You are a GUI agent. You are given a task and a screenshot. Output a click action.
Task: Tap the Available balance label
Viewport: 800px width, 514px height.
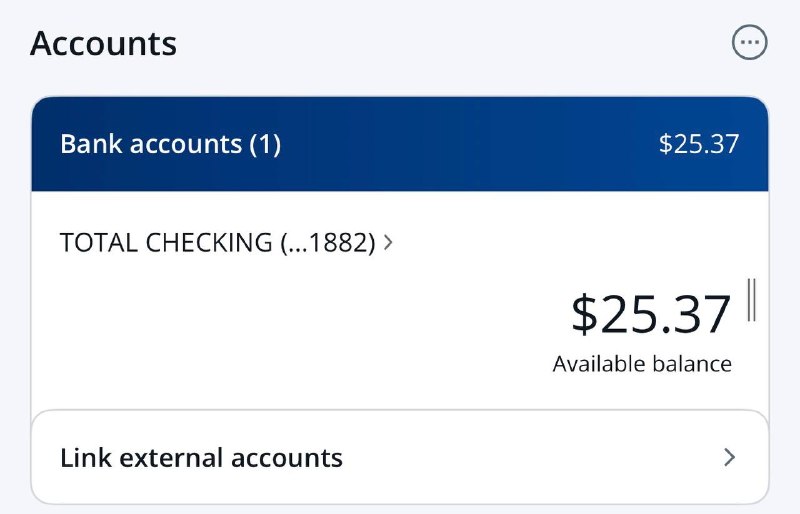click(642, 364)
